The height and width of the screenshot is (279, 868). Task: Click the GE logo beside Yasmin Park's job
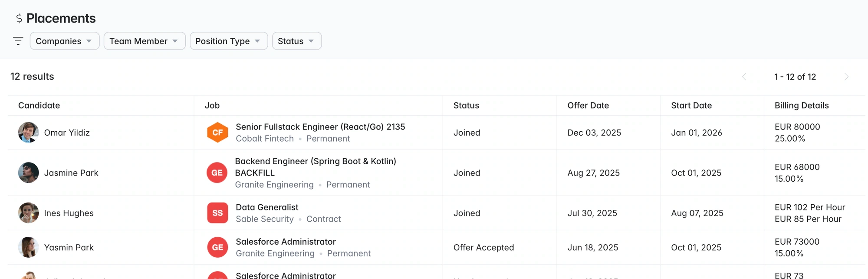pyautogui.click(x=217, y=247)
